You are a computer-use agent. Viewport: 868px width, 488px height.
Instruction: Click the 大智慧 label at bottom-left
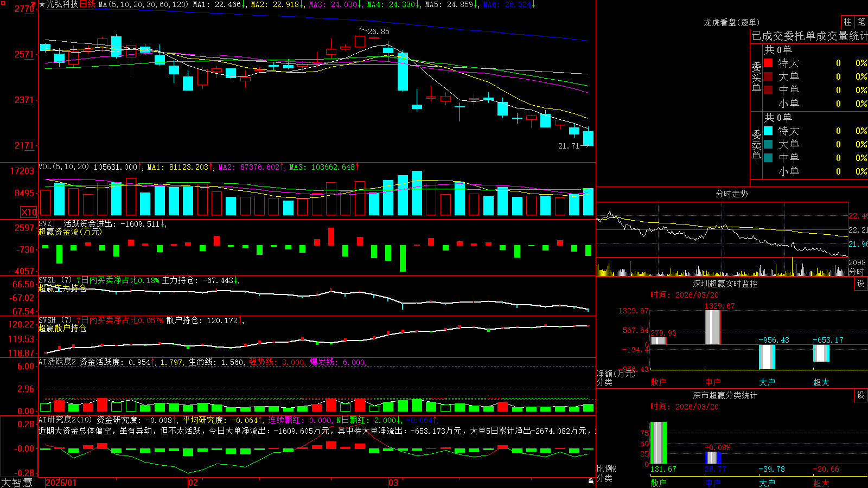17,483
